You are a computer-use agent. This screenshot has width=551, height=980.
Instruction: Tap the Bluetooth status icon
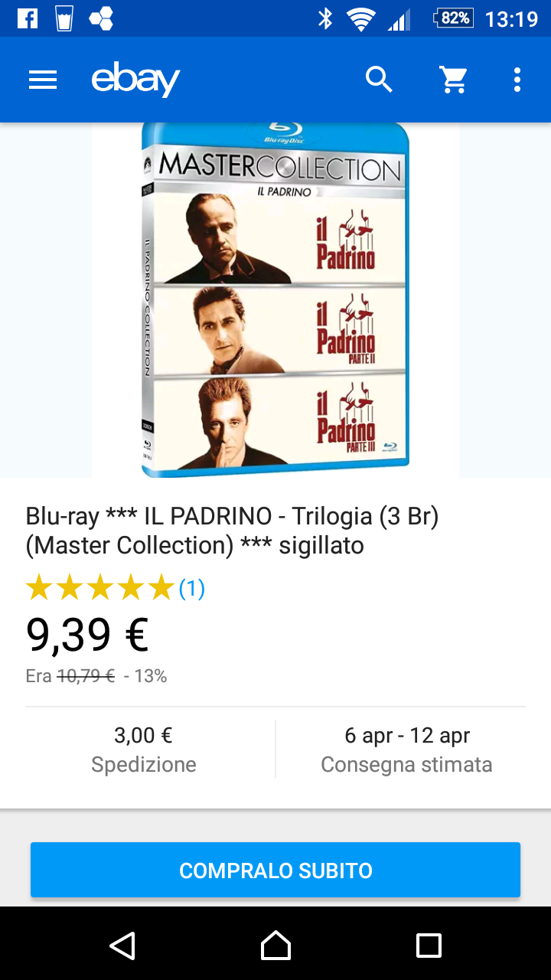(325, 18)
